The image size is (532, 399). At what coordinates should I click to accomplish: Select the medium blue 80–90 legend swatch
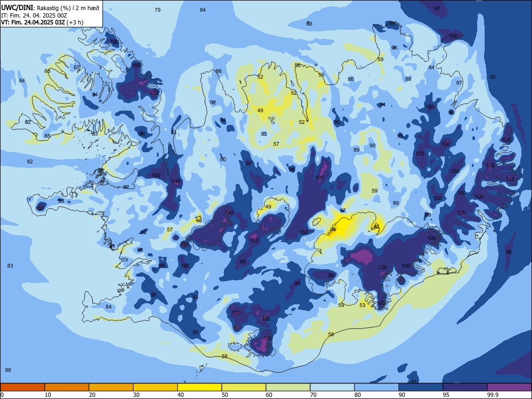377,387
